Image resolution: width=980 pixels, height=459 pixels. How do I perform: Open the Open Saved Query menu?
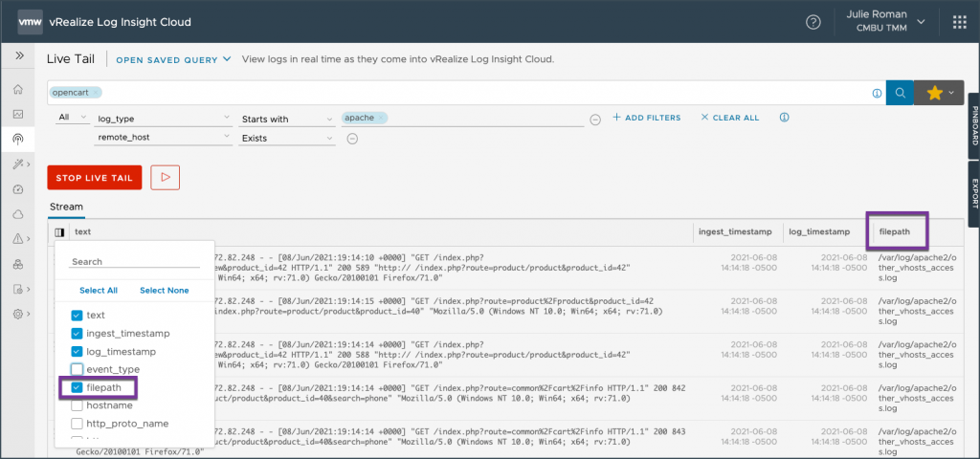[x=174, y=60]
